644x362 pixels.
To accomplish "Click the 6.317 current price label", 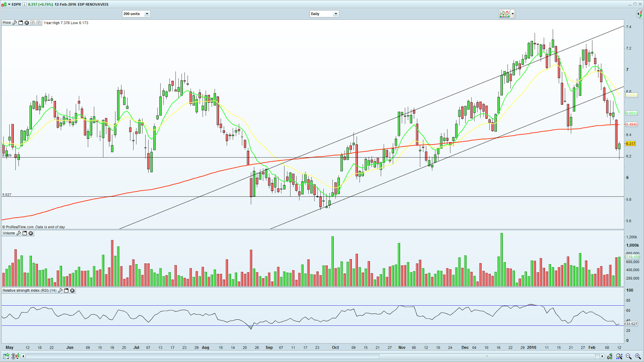I will [631, 144].
